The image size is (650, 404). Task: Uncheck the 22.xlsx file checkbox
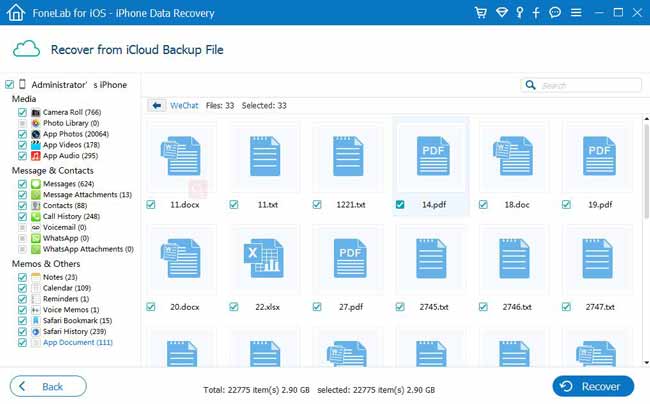234,307
